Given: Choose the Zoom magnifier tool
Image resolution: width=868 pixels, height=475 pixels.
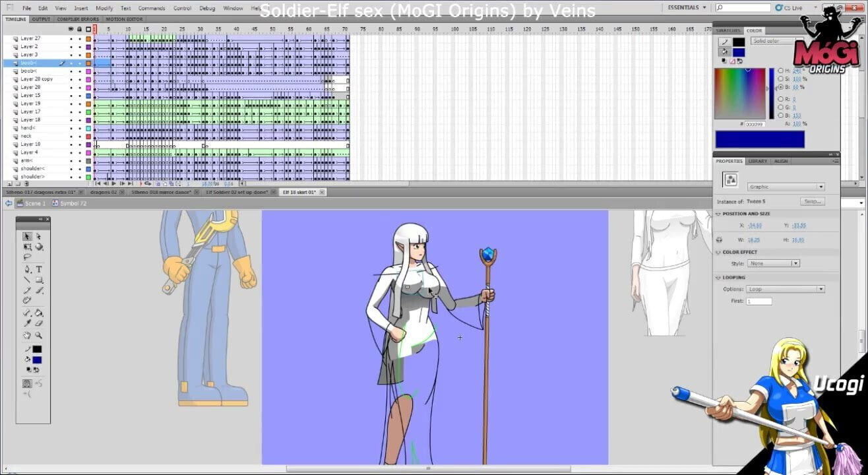Looking at the screenshot, I should pyautogui.click(x=39, y=335).
